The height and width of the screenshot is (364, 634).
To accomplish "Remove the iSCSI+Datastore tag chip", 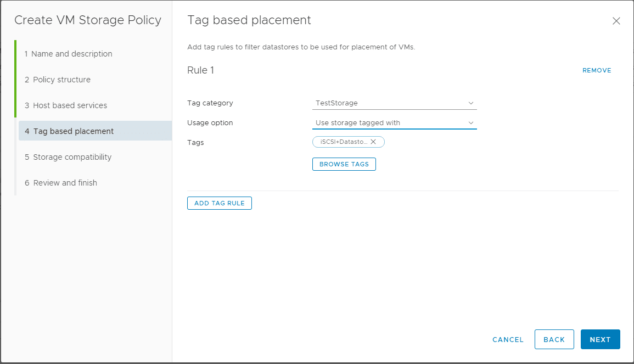I will (x=373, y=142).
